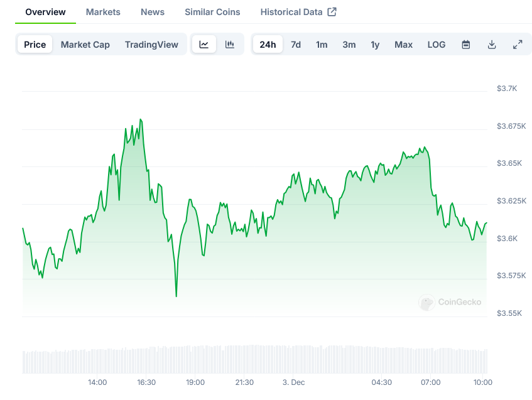
Task: Switch to line chart view icon
Action: coord(204,45)
